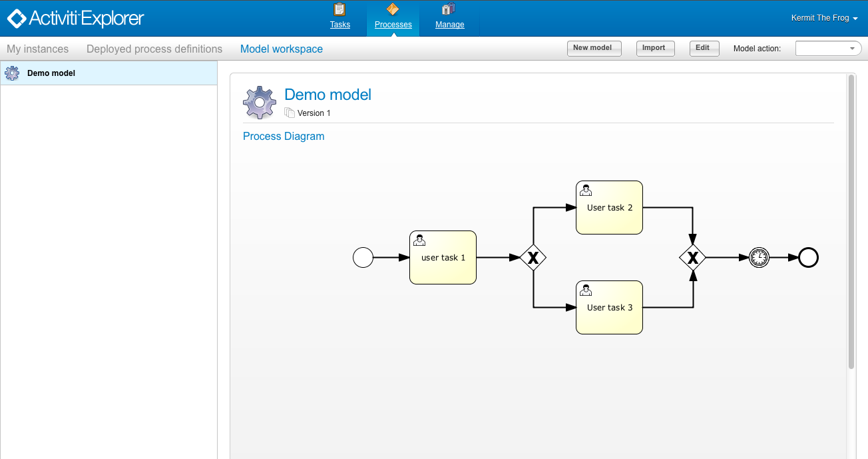Select the person icon on User task 2
Viewport: 868px width, 459px height.
[x=585, y=189]
